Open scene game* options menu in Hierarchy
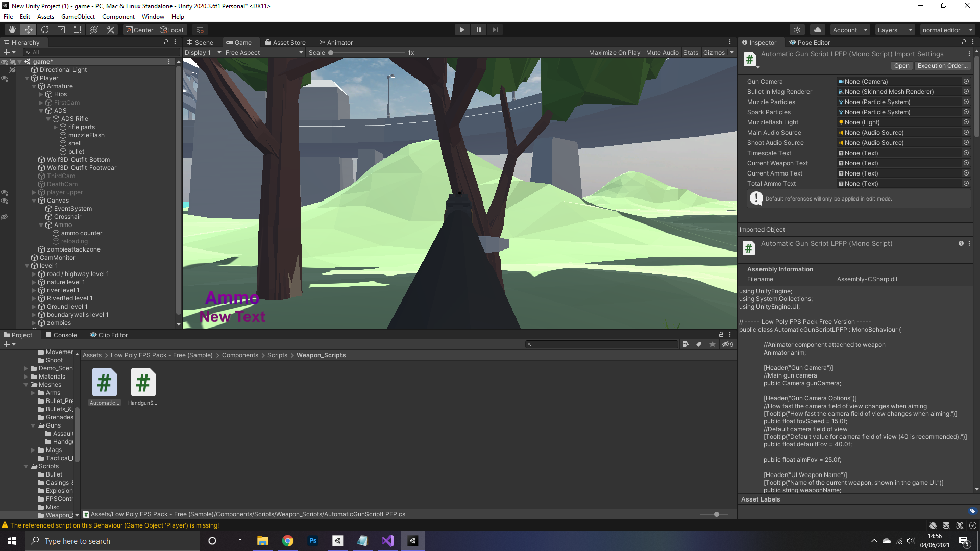The width and height of the screenshot is (980, 551). click(169, 61)
